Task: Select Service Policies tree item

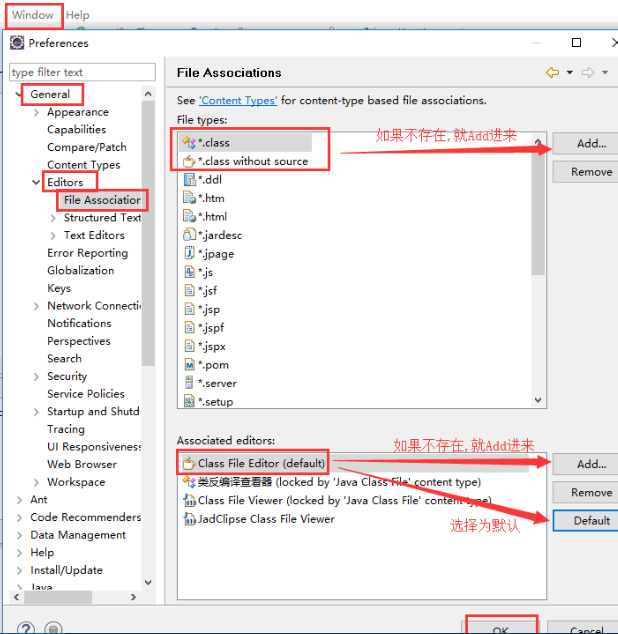Action: pos(86,394)
